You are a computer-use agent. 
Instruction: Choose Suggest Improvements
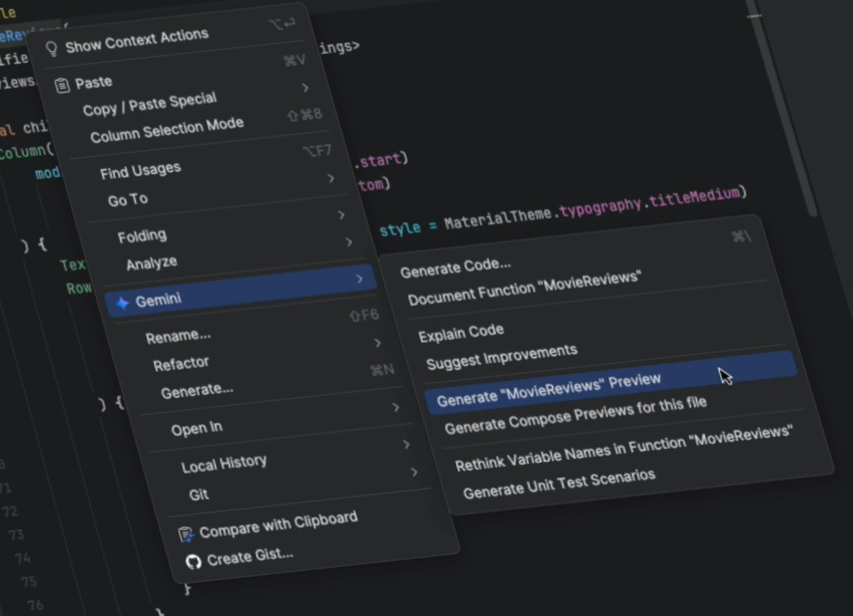[x=502, y=357]
